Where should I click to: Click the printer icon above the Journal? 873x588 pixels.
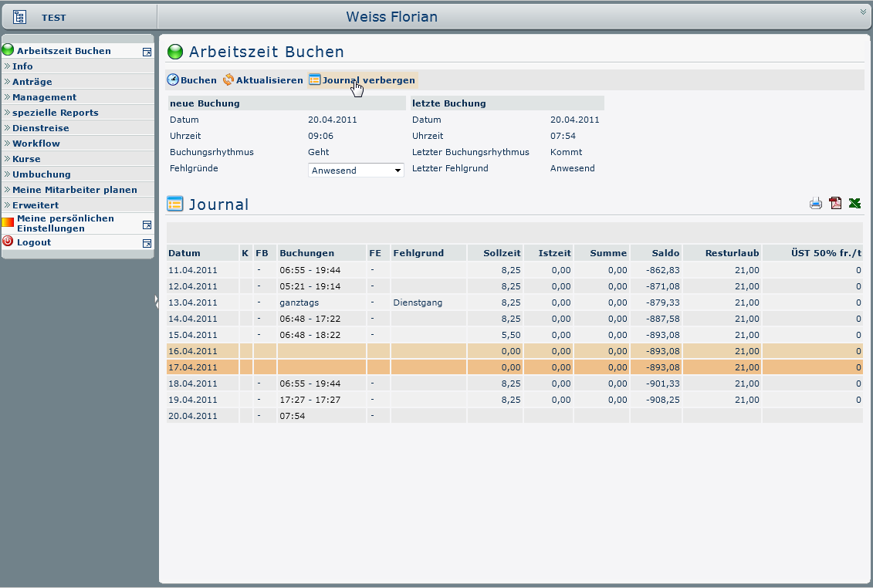pyautogui.click(x=816, y=203)
